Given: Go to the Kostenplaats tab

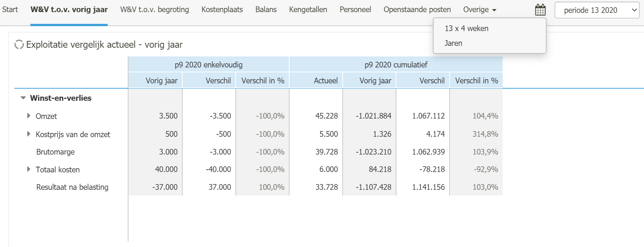Looking at the screenshot, I should [222, 9].
